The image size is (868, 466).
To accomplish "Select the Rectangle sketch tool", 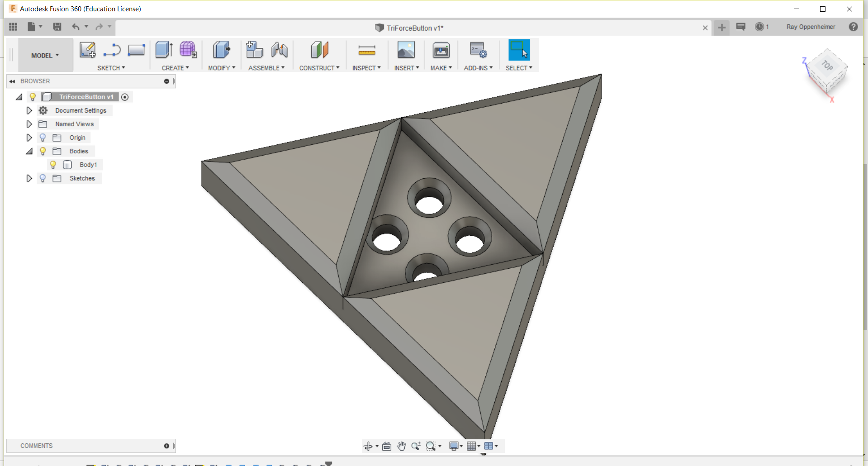I will (x=136, y=50).
